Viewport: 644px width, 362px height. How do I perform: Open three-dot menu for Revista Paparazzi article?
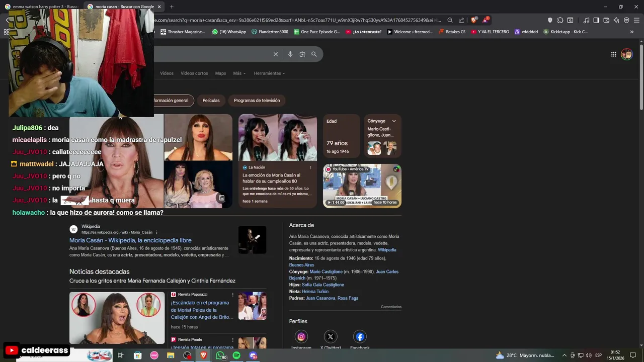click(x=232, y=295)
